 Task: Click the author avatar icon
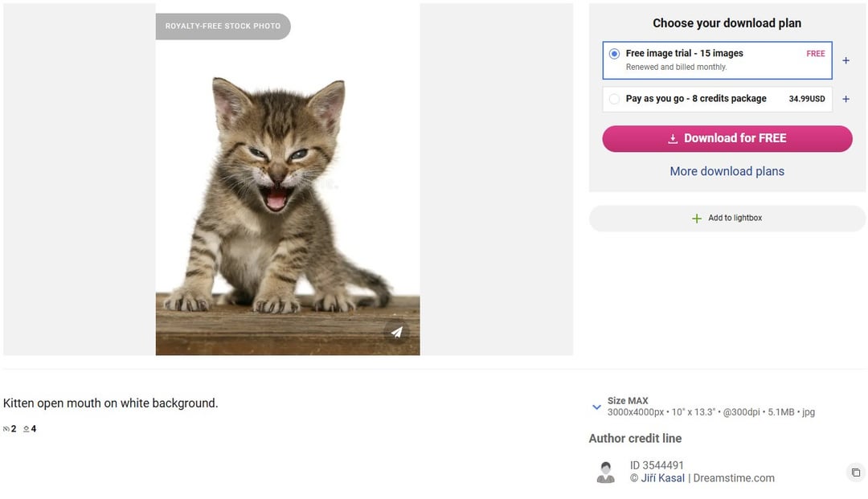(606, 472)
